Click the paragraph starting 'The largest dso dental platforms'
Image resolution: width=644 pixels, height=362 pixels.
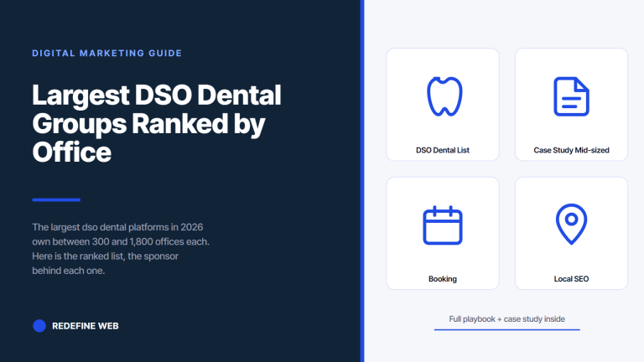pyautogui.click(x=121, y=249)
